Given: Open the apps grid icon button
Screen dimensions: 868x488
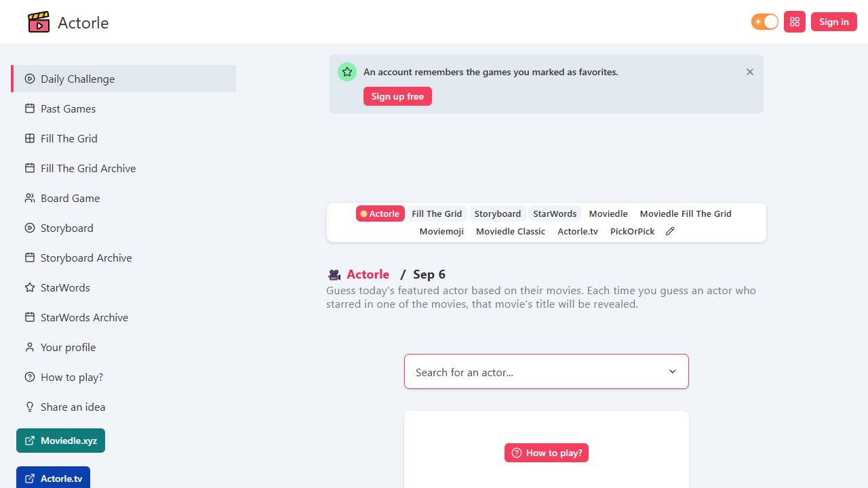Looking at the screenshot, I should click(x=795, y=22).
